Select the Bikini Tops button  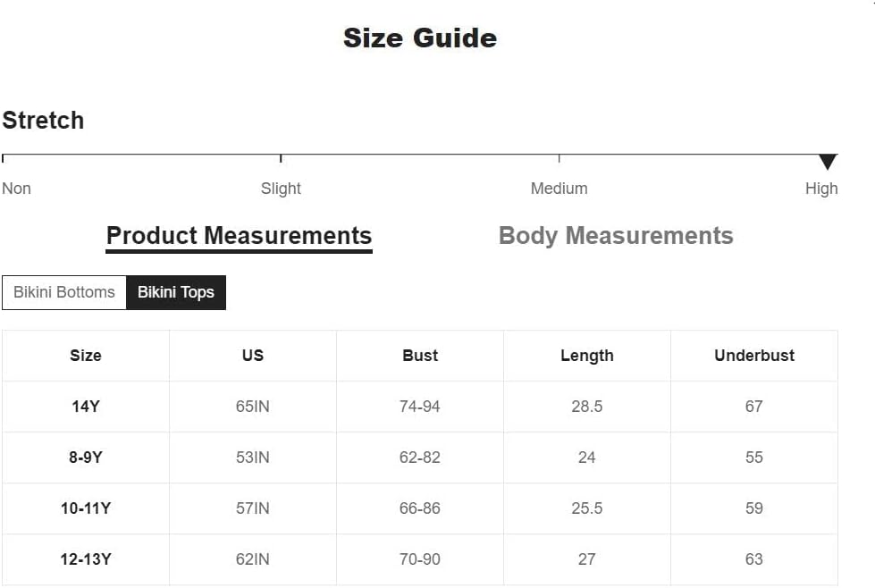tap(176, 292)
